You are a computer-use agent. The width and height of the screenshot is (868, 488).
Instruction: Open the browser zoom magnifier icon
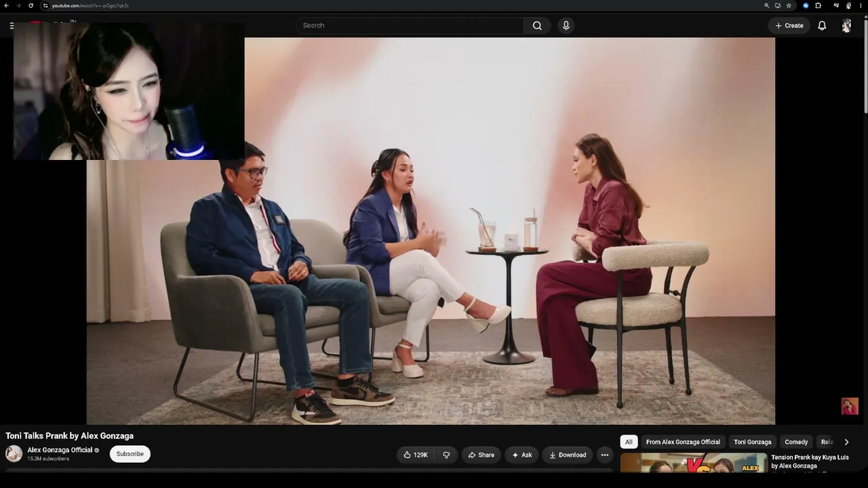coord(767,5)
